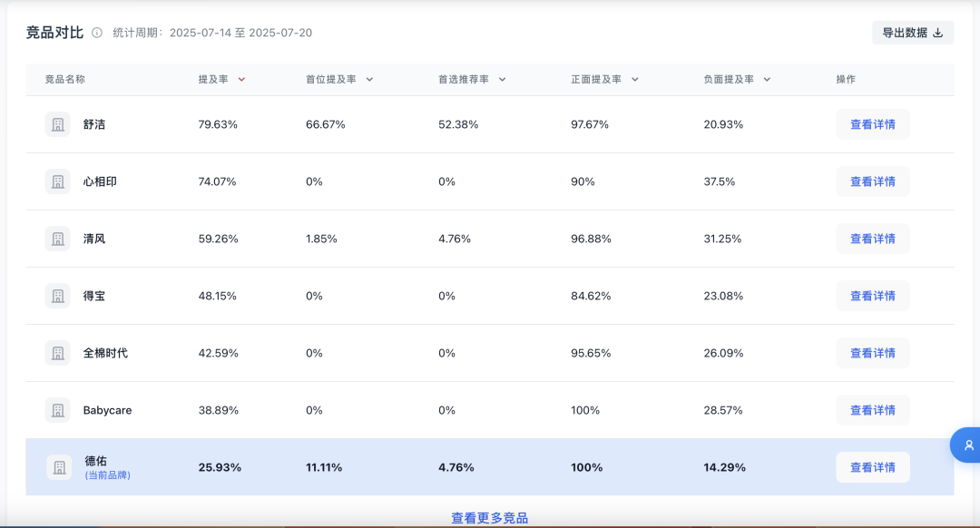Image resolution: width=980 pixels, height=528 pixels.
Task: Select the brand name 清风
Action: click(x=94, y=239)
